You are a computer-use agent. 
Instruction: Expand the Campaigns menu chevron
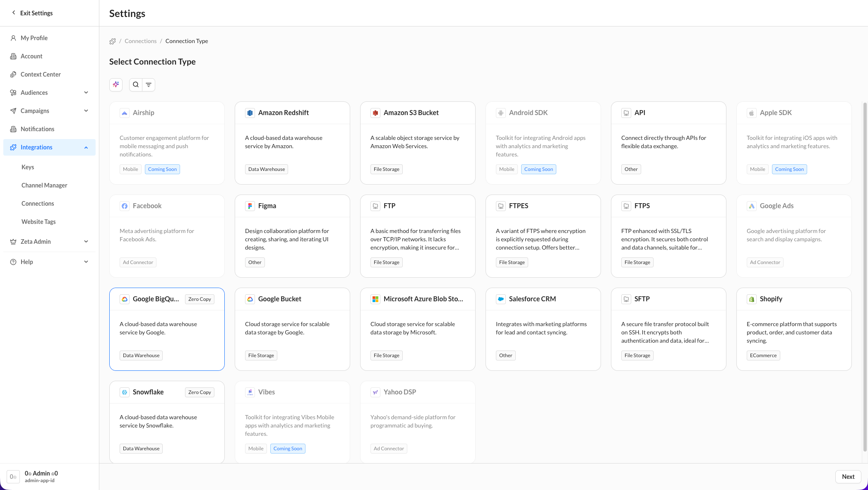click(x=86, y=111)
